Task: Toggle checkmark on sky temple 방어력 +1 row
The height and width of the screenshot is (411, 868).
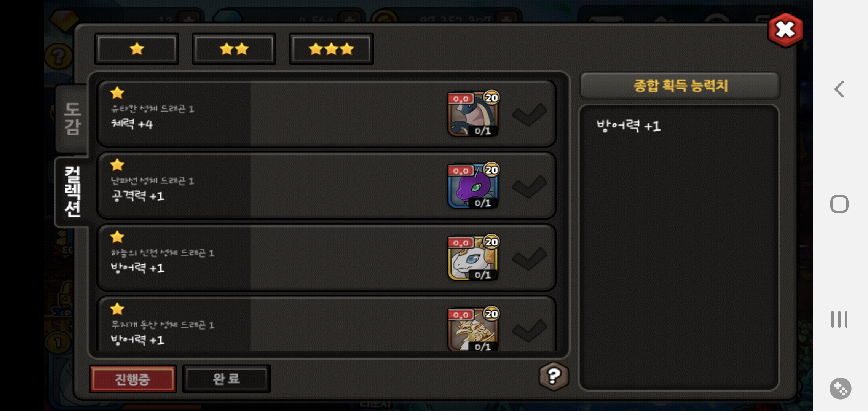Action: coord(530,258)
